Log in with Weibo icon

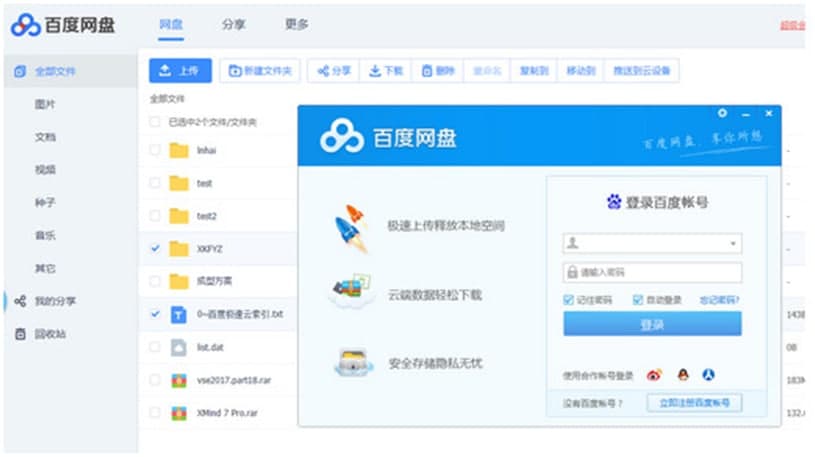654,375
